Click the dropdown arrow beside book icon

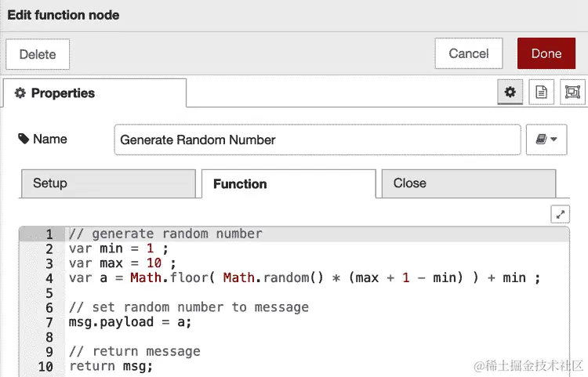(554, 140)
